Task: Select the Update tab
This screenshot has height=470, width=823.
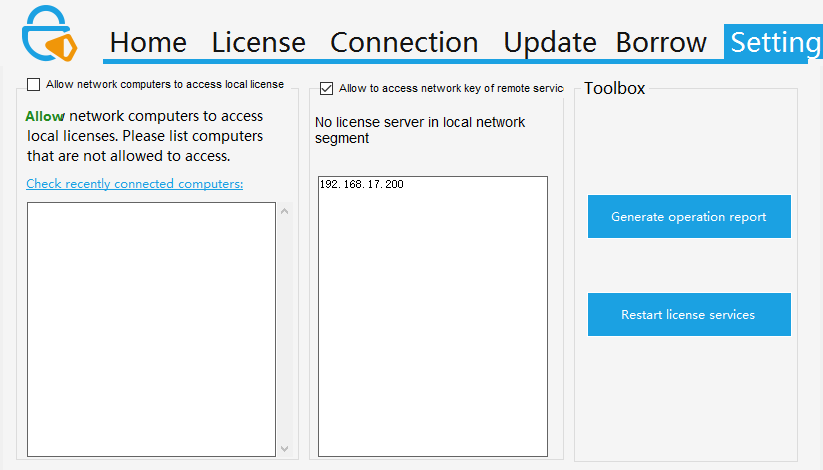Action: point(549,42)
